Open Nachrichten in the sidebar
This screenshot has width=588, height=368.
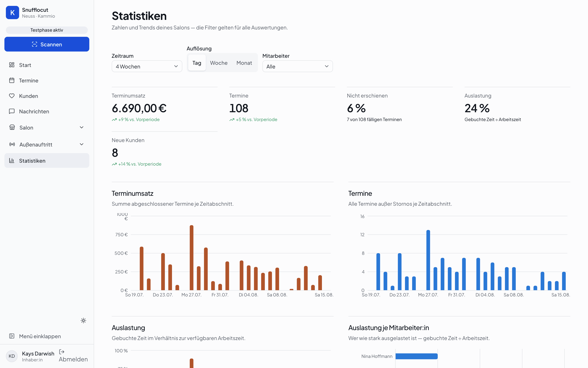[x=47, y=111]
